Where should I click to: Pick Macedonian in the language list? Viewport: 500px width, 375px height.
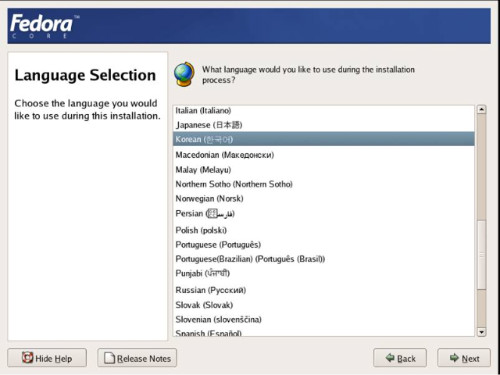[323, 155]
